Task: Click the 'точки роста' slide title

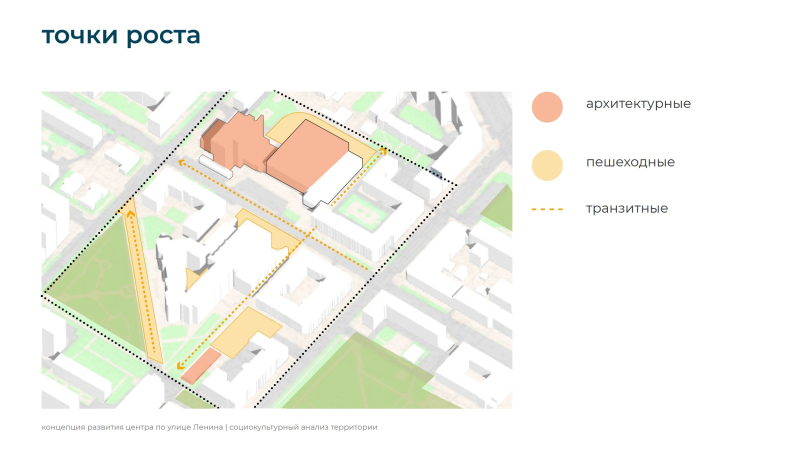Action: (121, 36)
